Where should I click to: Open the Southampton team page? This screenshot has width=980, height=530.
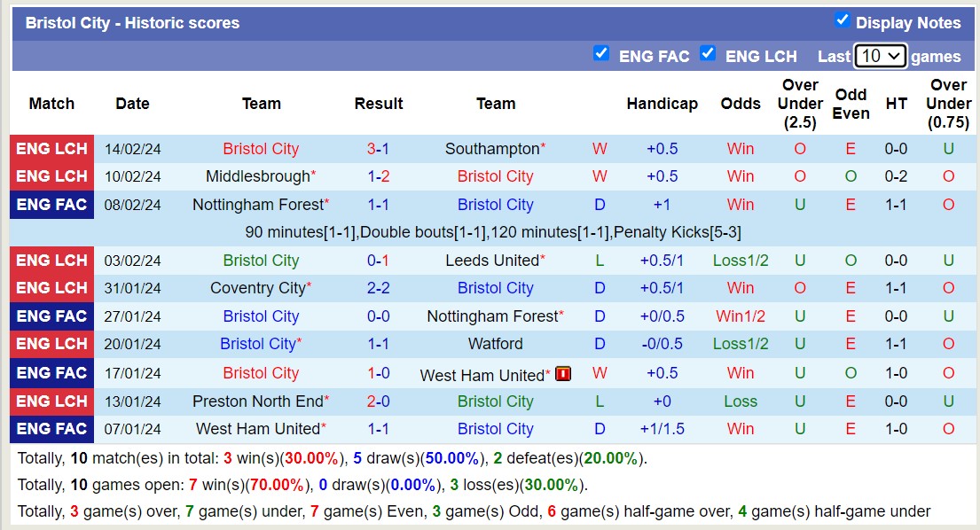[x=492, y=149]
